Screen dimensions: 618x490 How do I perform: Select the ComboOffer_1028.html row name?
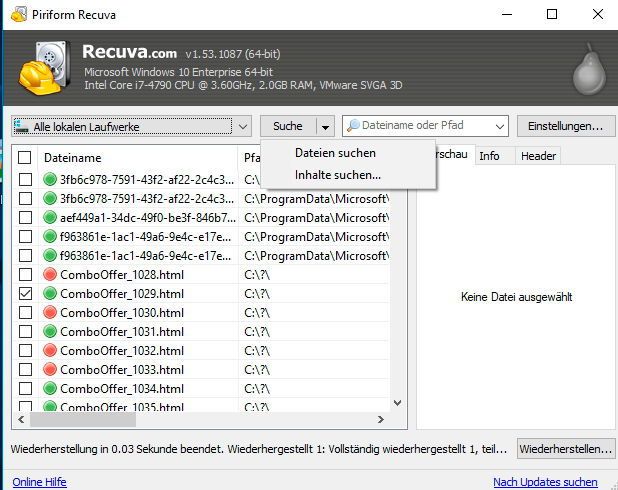pyautogui.click(x=122, y=275)
